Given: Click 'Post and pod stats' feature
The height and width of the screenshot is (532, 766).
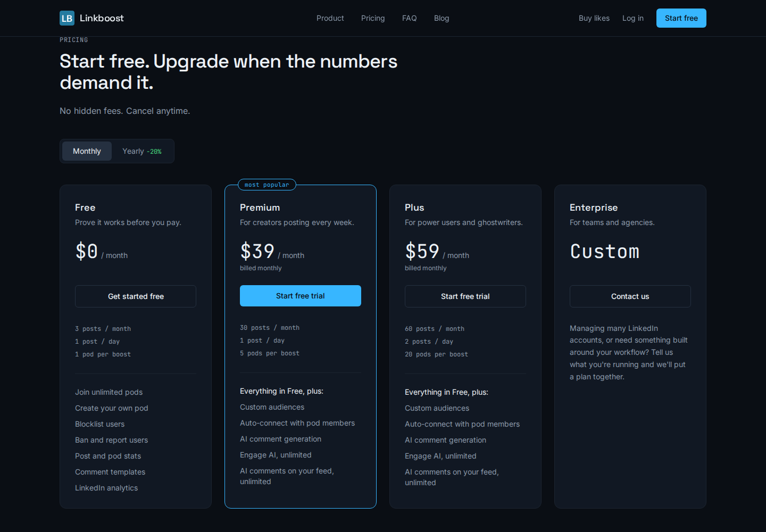Looking at the screenshot, I should click(108, 456).
